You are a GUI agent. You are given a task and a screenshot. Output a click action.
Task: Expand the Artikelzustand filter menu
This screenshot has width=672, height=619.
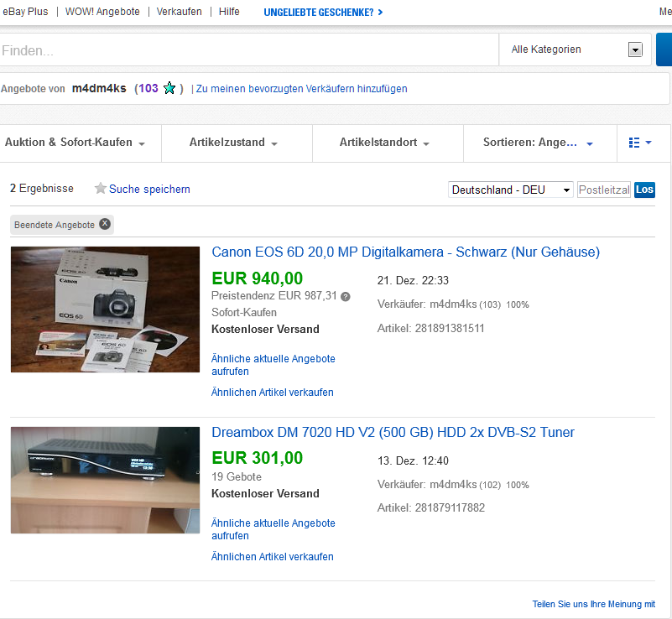[233, 143]
